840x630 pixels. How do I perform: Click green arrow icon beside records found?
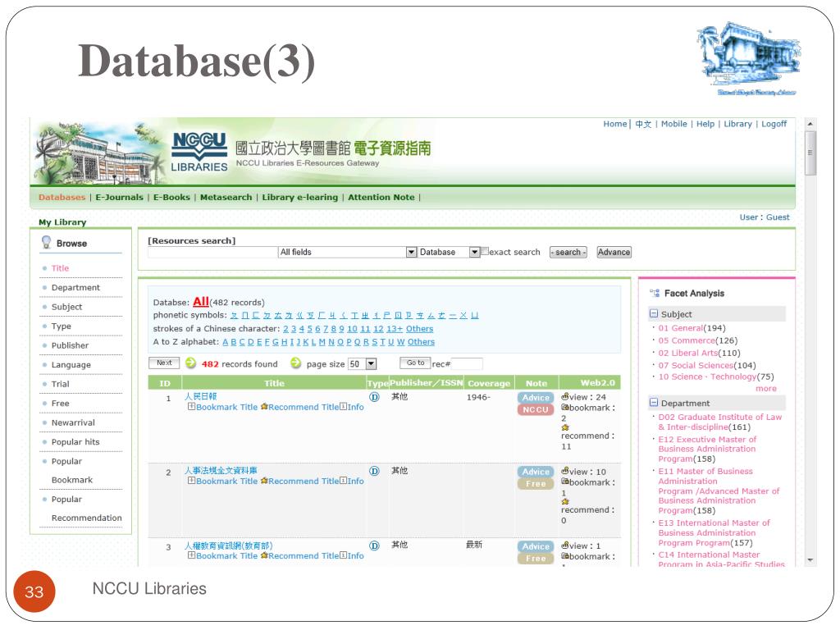pyautogui.click(x=190, y=363)
